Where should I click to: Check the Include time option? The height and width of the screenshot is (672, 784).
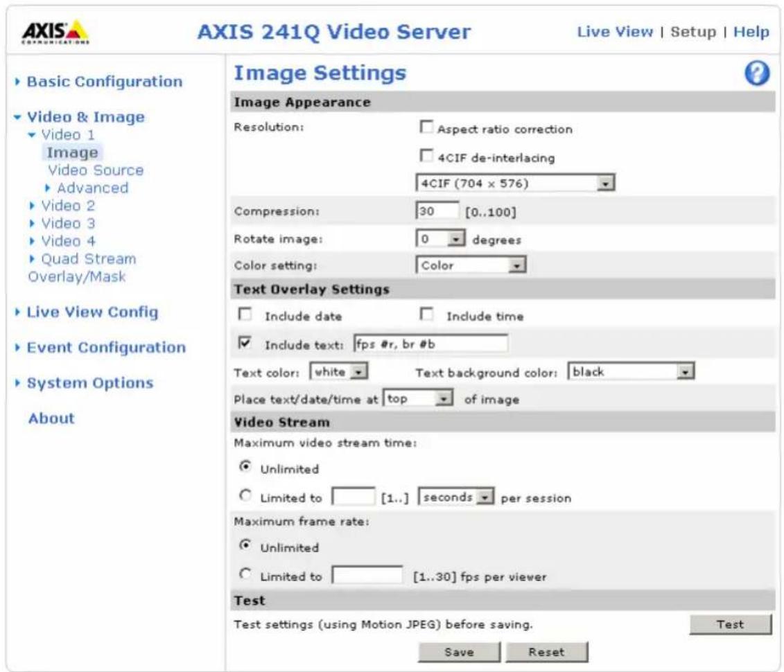point(426,315)
